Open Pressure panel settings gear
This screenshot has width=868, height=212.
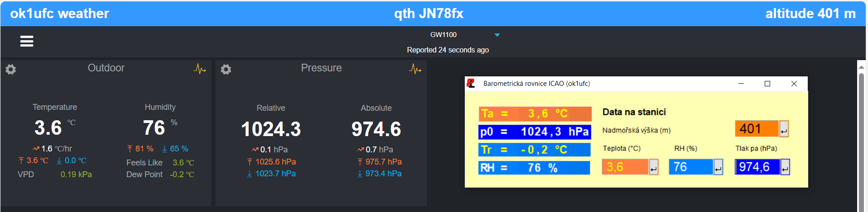point(226,69)
